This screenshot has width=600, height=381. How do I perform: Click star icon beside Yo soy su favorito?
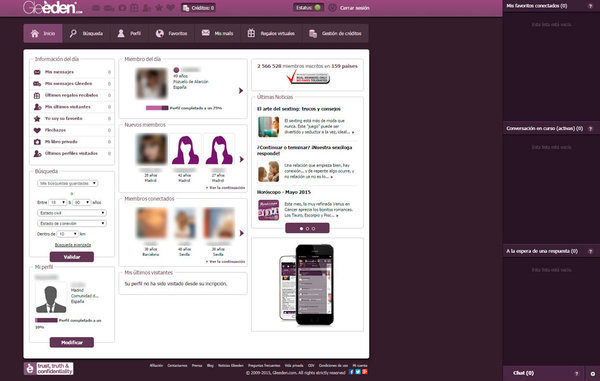(x=37, y=119)
